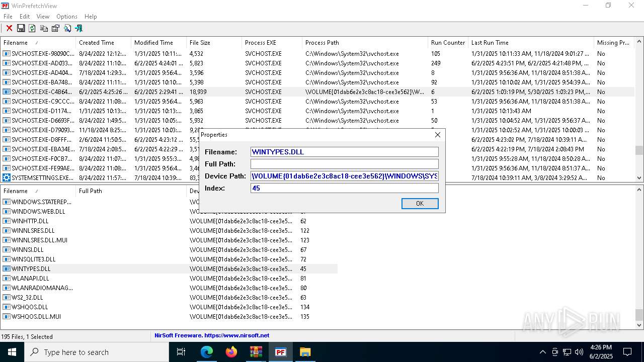Click the Copy Selected Items toolbar icon
Screen dimensions: 644x362
(x=44, y=28)
